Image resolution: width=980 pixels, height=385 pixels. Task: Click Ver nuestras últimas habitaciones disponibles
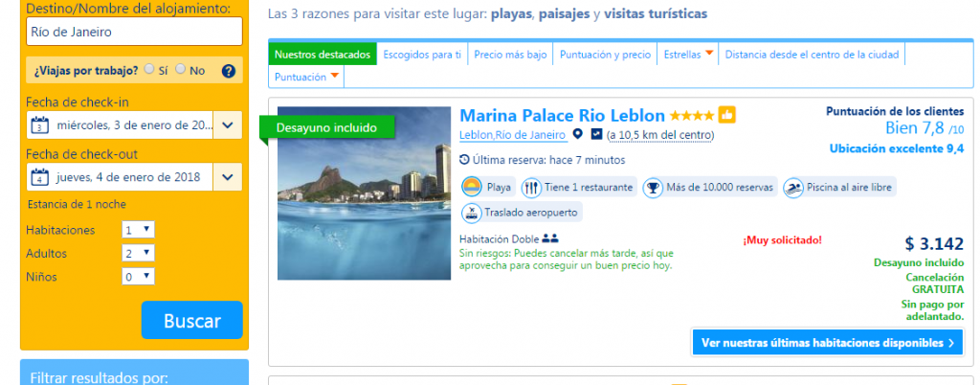tap(826, 342)
